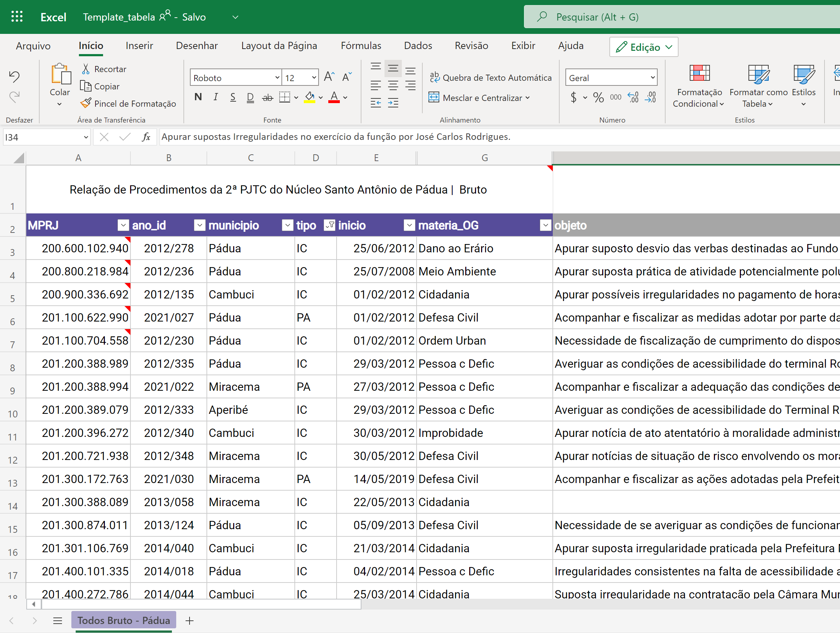Screen dimensions: 840x633
Task: Click the fx insert function icon
Action: coord(146,137)
